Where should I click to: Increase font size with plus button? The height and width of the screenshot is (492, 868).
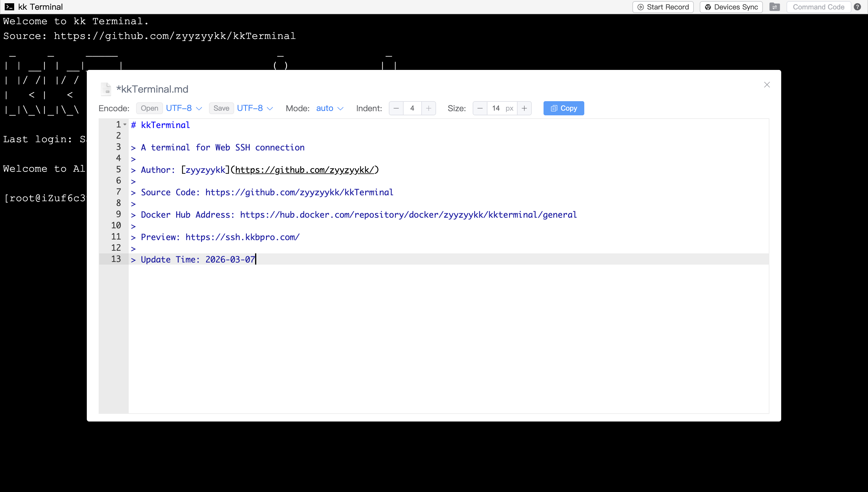[524, 108]
